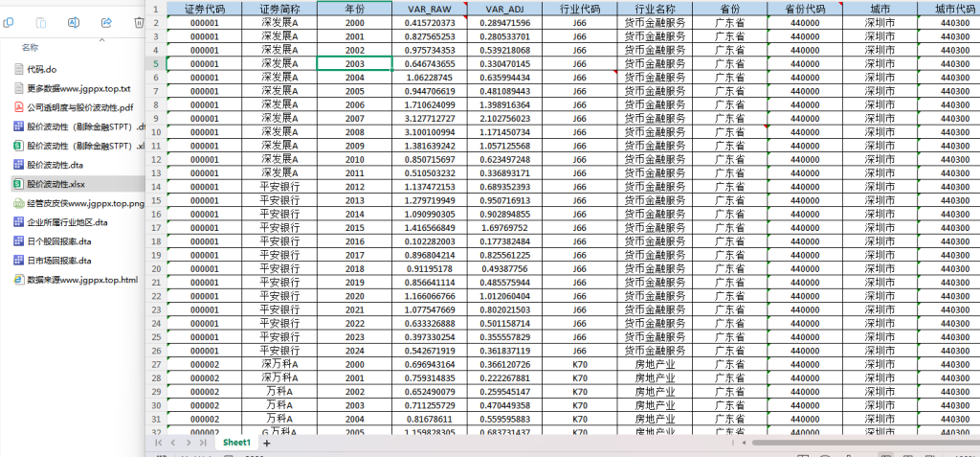Viewport: 980px width, 457px height.
Task: Click the 名称 column header in file list
Action: 30,48
